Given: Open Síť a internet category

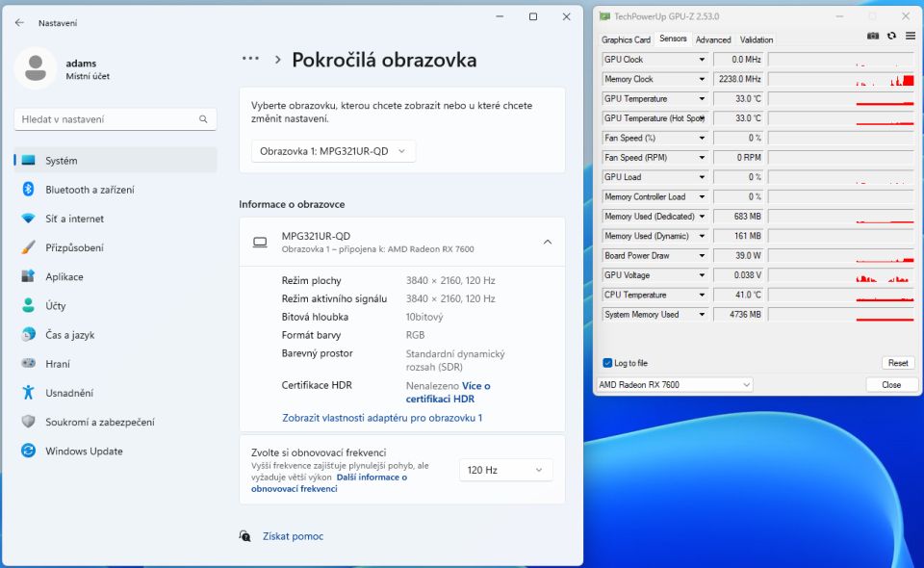Looking at the screenshot, I should (x=115, y=219).
